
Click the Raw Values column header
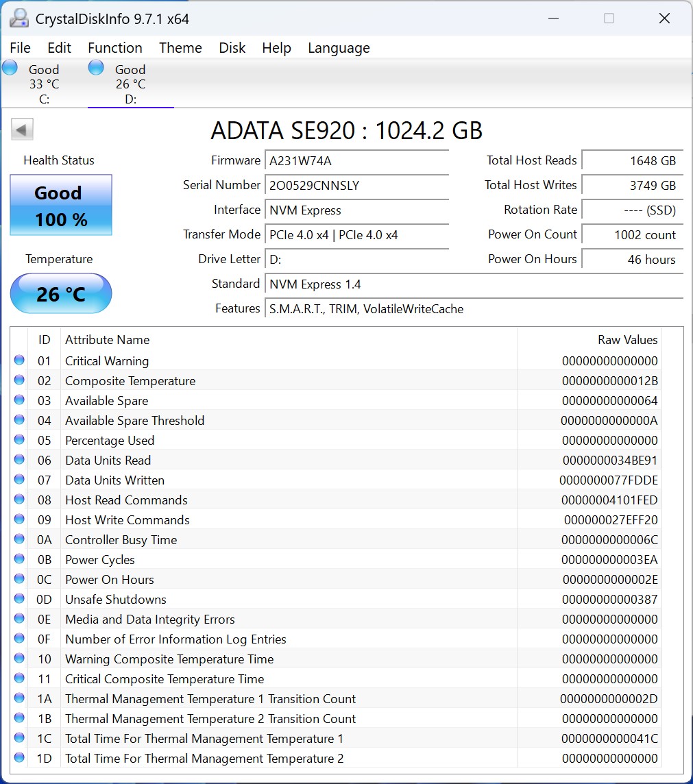(590, 340)
